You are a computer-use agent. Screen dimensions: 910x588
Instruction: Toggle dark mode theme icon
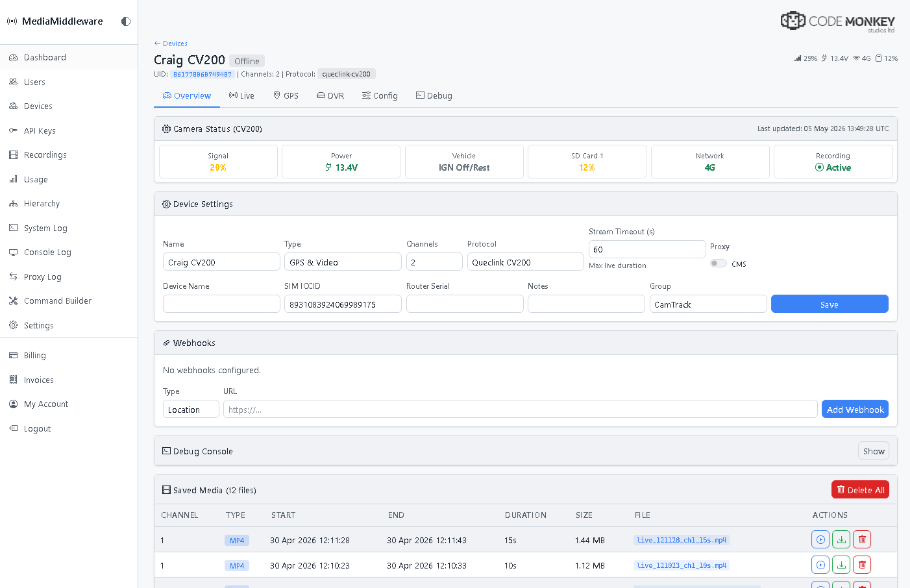126,21
